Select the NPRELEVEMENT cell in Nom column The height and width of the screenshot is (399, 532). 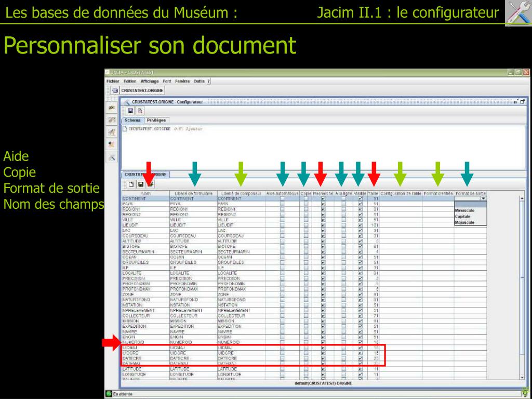click(x=145, y=310)
